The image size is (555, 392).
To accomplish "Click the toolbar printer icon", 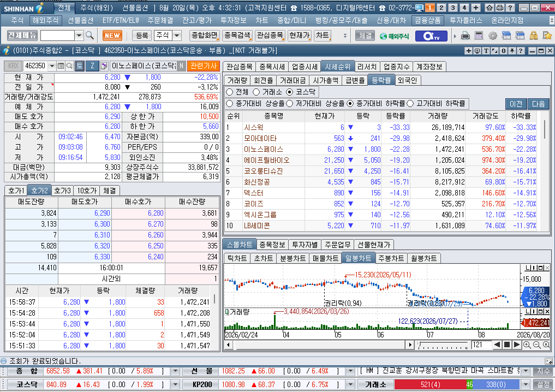I will [x=466, y=35].
